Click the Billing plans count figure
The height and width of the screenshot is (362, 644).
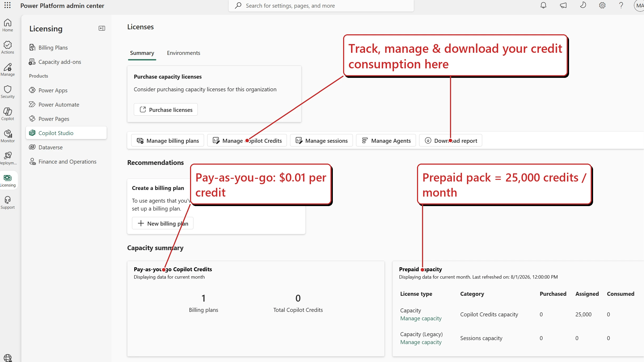203,298
